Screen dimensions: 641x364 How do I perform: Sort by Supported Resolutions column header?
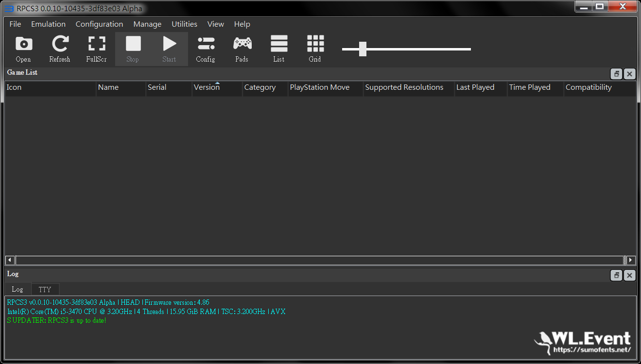pyautogui.click(x=409, y=88)
